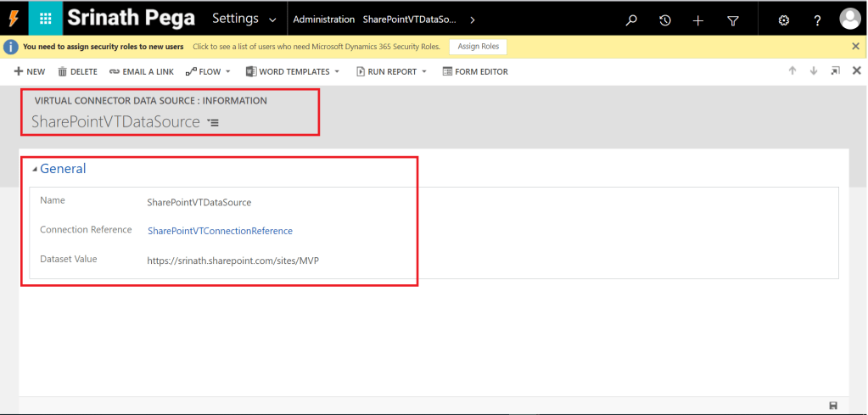Open the Form Editor
868x415 pixels.
click(x=475, y=72)
